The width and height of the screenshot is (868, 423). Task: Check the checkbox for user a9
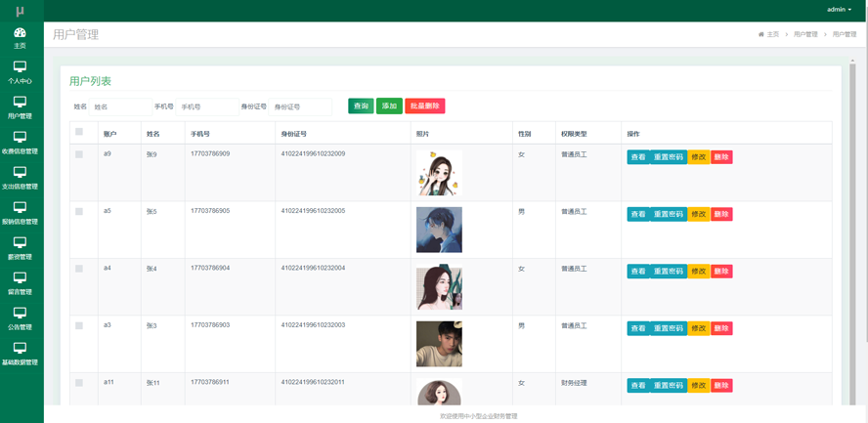click(79, 154)
